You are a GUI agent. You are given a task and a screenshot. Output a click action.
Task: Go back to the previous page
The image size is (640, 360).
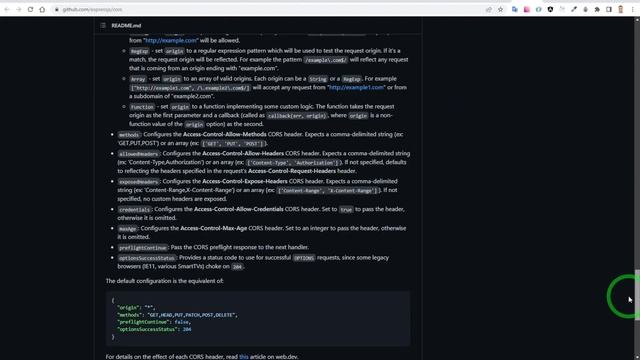(7, 9)
